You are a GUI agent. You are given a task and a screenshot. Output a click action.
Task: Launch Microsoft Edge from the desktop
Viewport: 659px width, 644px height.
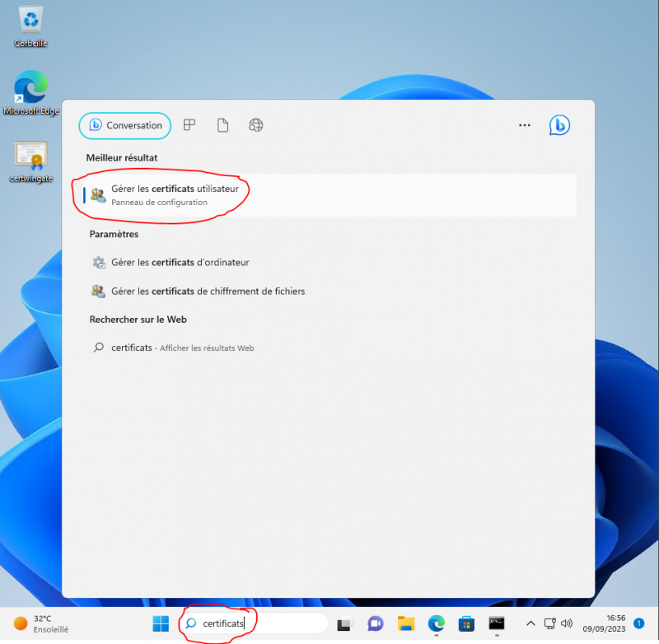pos(30,89)
